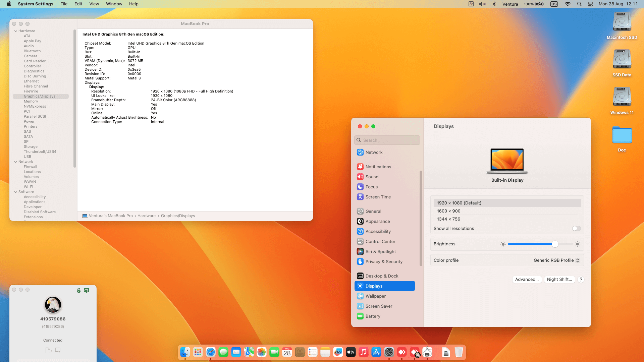Open Focus settings
The height and width of the screenshot is (362, 644).
point(371,187)
